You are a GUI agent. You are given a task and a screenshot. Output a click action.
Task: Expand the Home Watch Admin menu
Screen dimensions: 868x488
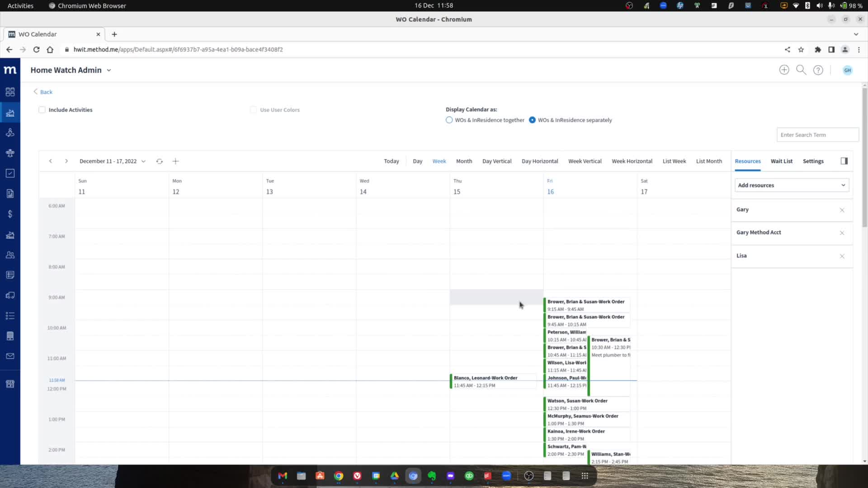point(108,70)
